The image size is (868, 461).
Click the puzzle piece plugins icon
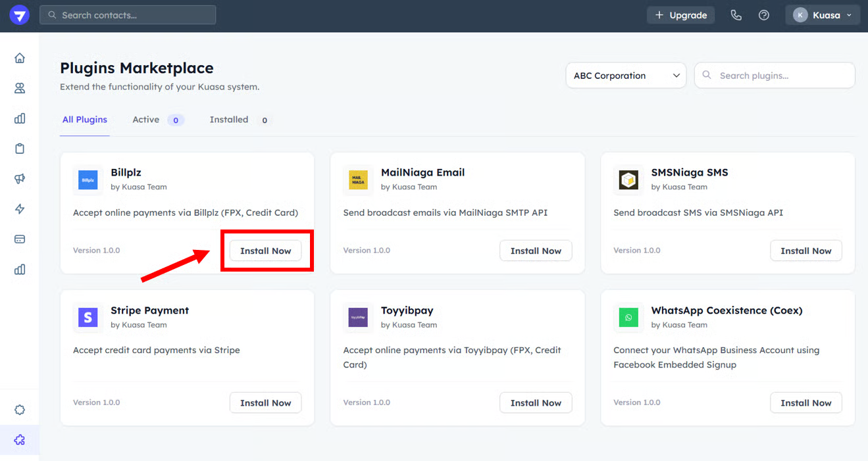tap(20, 440)
